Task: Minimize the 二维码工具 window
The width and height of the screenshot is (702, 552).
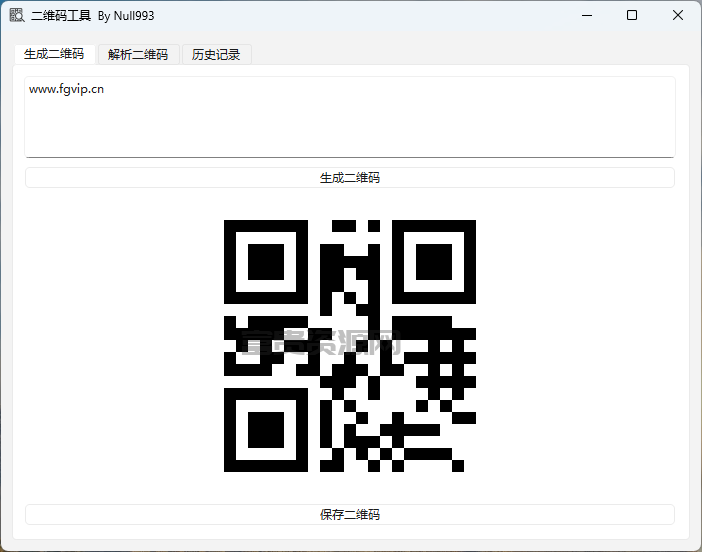Action: click(587, 15)
